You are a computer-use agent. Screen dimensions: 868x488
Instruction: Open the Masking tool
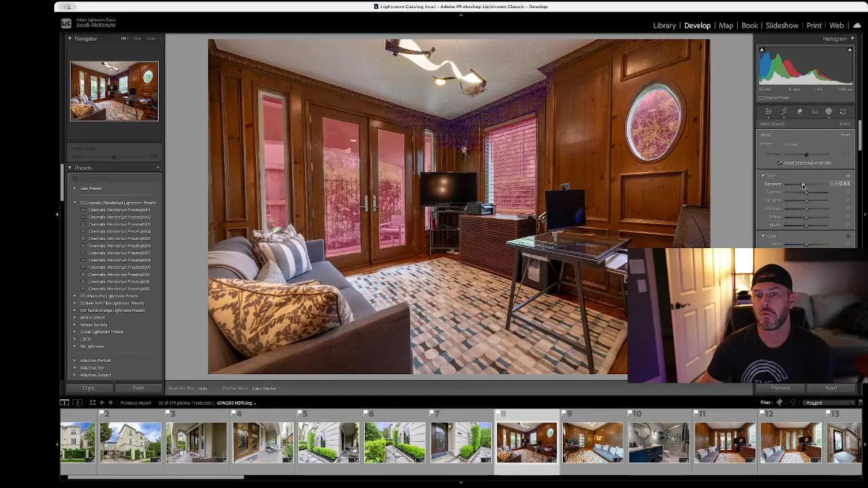[x=829, y=112]
